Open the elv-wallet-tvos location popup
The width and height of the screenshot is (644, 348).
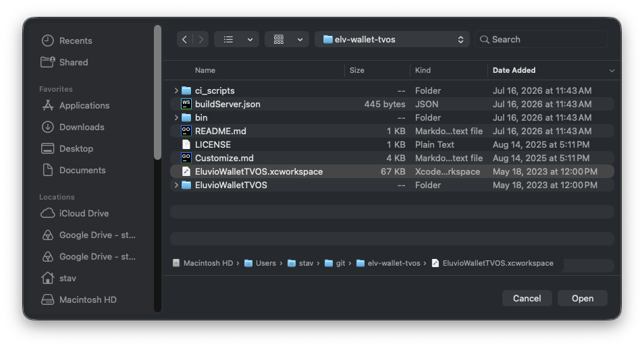coord(392,39)
